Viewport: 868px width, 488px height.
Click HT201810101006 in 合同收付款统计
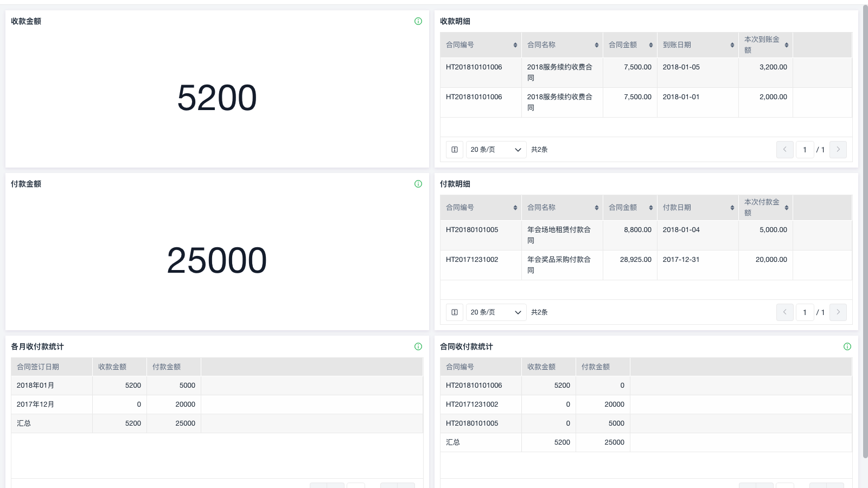coord(474,386)
